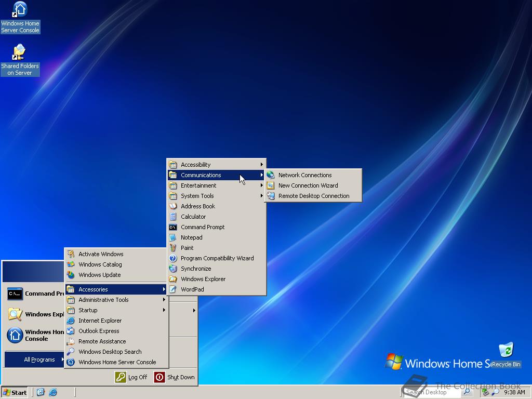The width and height of the screenshot is (532, 399).
Task: Click the Network Connections globe icon
Action: 271,175
